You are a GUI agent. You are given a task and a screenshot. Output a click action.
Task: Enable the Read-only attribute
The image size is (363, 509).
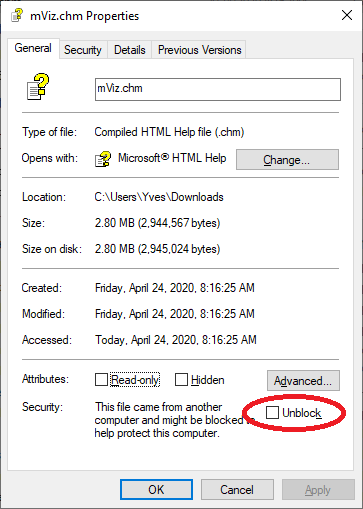[101, 379]
